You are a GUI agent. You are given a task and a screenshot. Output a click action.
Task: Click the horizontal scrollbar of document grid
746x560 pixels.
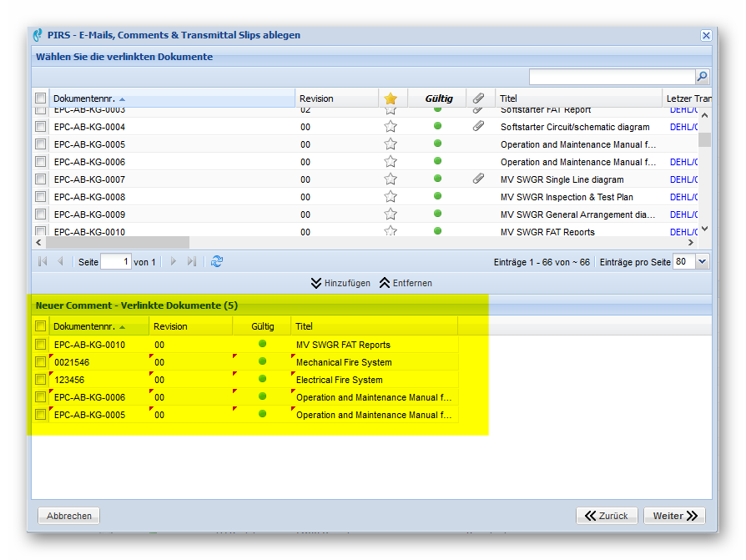(x=117, y=242)
